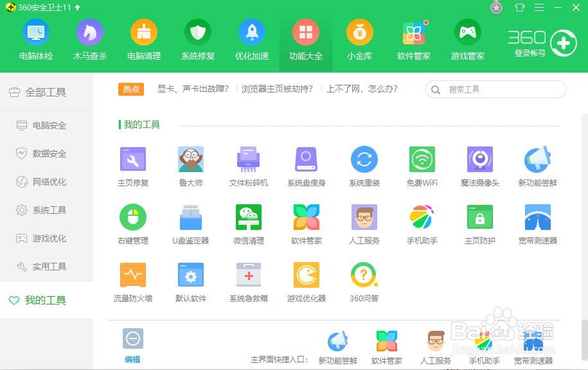This screenshot has height=370, width=588.
Task: Open 软件管家 quick entry shortcut
Action: [x=387, y=348]
